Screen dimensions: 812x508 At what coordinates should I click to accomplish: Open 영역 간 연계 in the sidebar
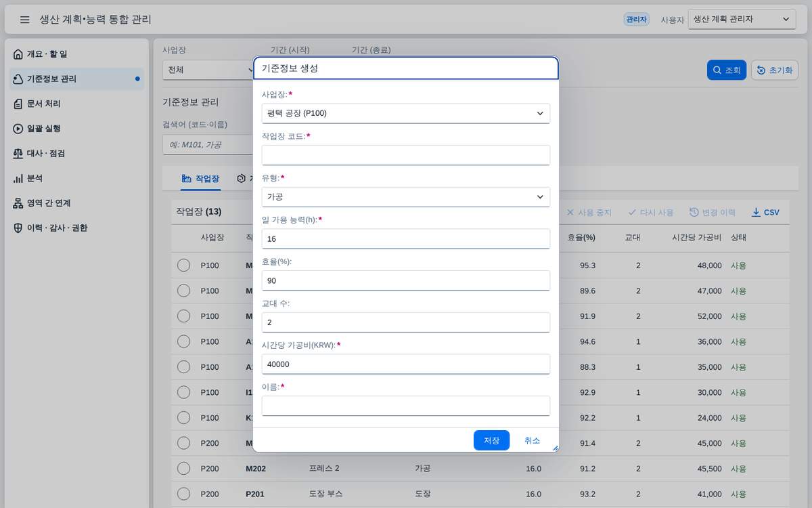coord(76,203)
